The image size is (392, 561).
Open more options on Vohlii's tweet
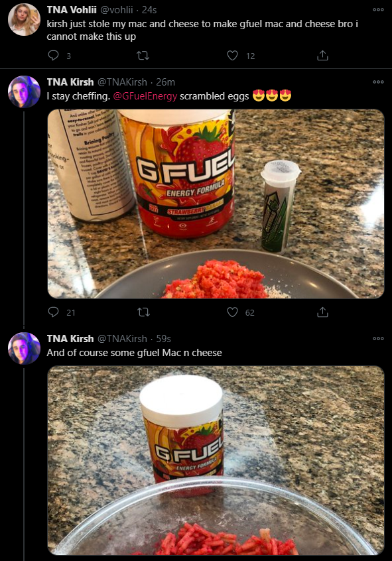pos(378,10)
